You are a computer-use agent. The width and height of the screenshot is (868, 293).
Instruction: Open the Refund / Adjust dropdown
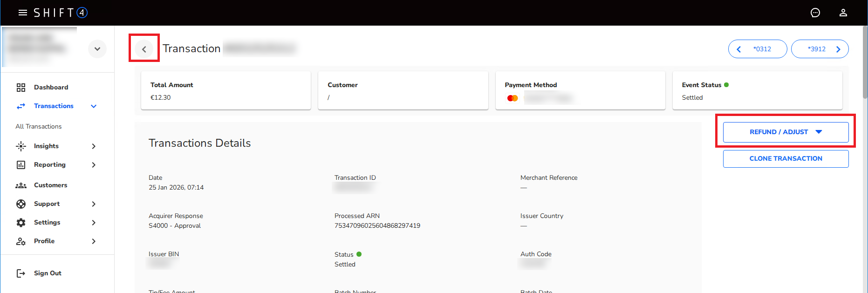coord(786,132)
